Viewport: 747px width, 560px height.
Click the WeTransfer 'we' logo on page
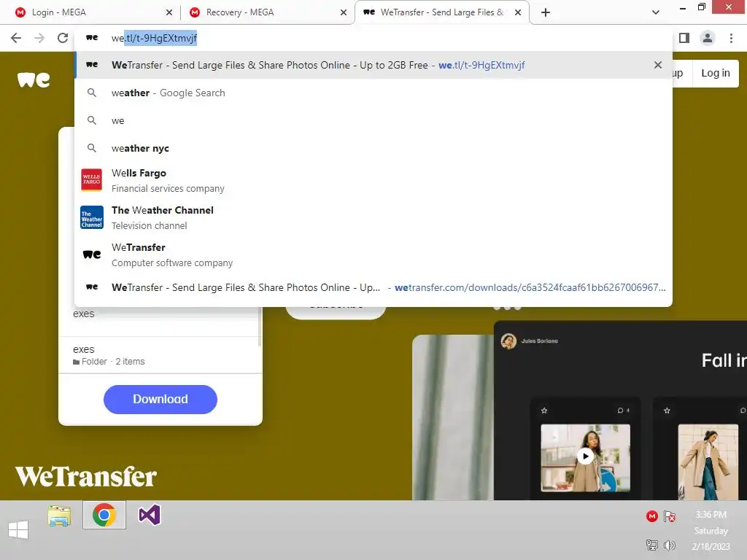coord(34,79)
